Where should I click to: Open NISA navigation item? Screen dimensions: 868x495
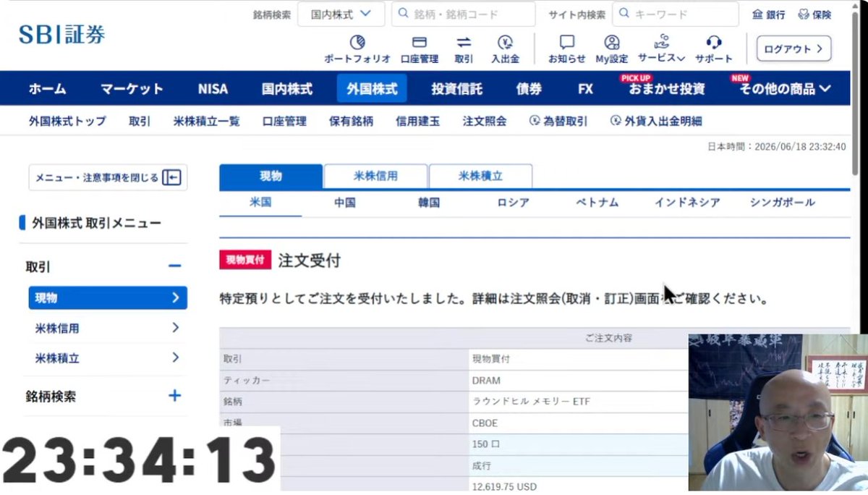(213, 89)
